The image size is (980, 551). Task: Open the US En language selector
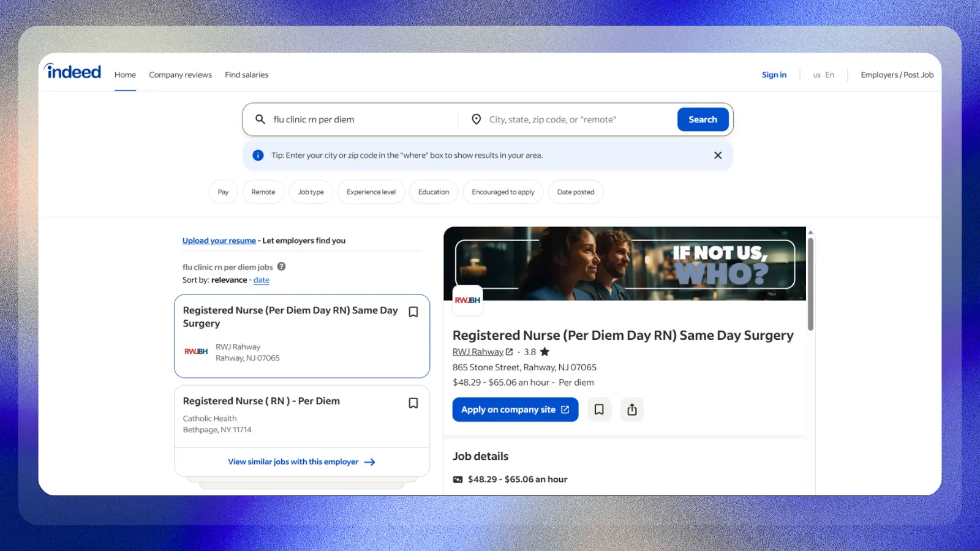824,75
